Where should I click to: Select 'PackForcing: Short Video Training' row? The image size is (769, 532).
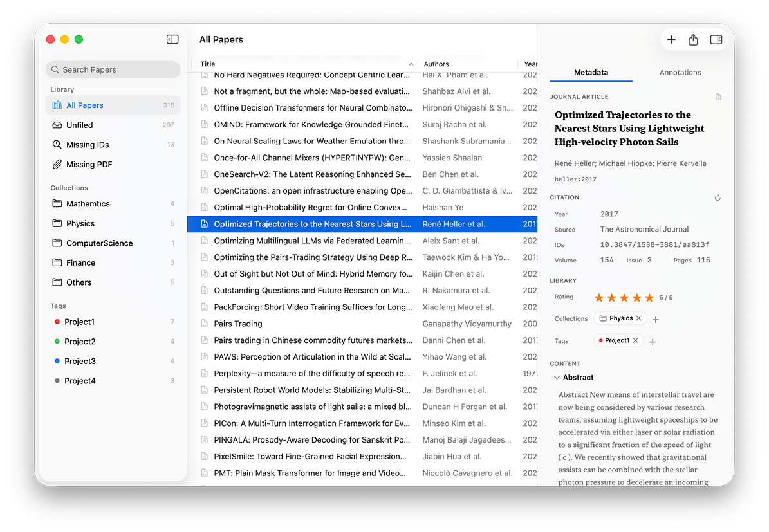coord(362,307)
